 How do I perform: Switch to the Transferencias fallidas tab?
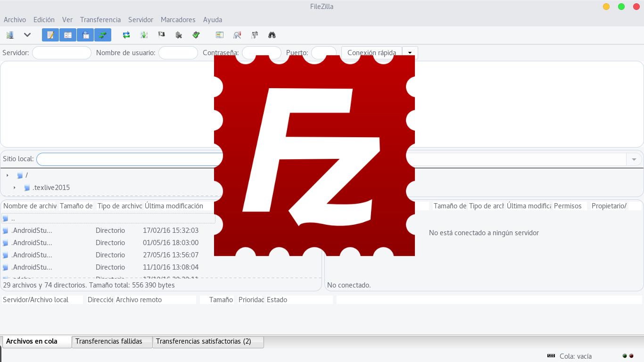112,342
